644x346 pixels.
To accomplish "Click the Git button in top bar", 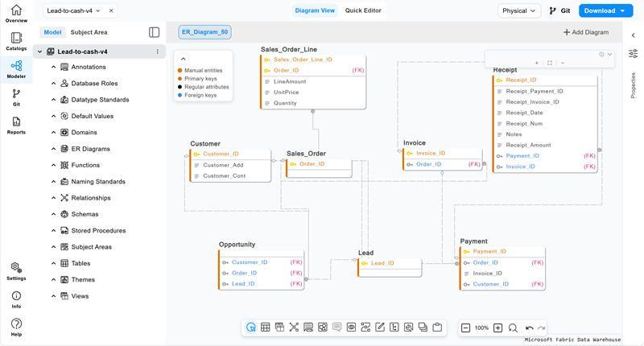I will coord(559,10).
